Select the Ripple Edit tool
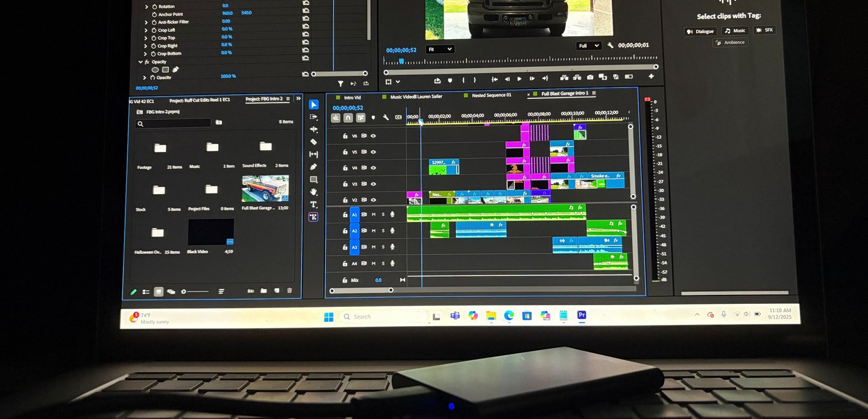 (x=313, y=129)
